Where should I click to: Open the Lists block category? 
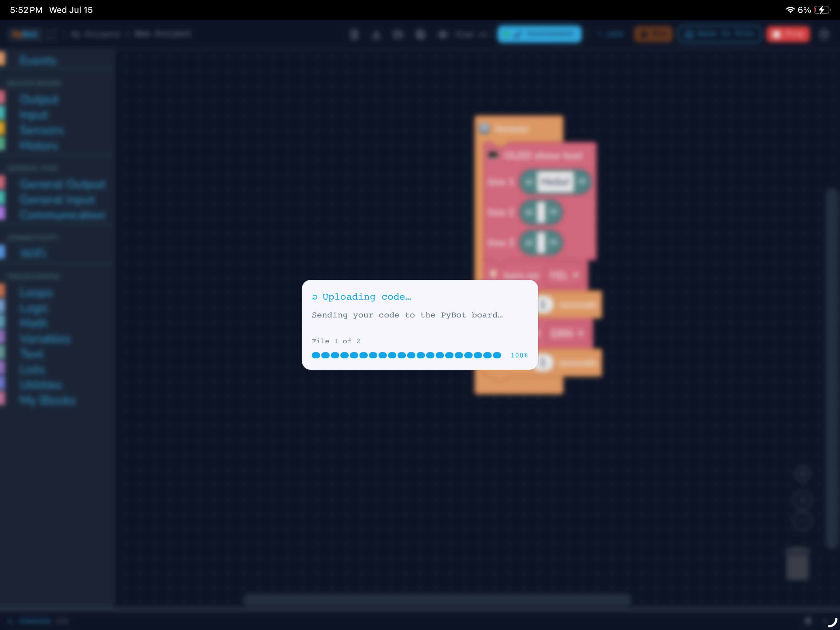click(32, 369)
